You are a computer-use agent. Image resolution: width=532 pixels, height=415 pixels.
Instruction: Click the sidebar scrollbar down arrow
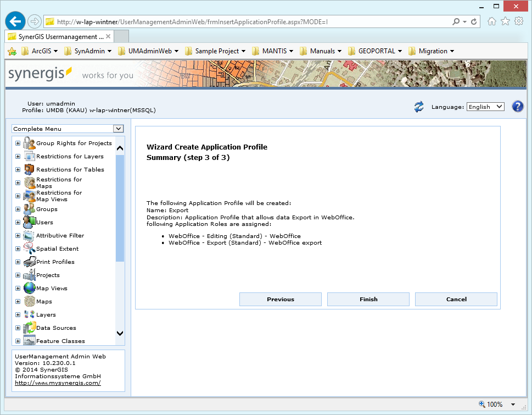(x=120, y=334)
